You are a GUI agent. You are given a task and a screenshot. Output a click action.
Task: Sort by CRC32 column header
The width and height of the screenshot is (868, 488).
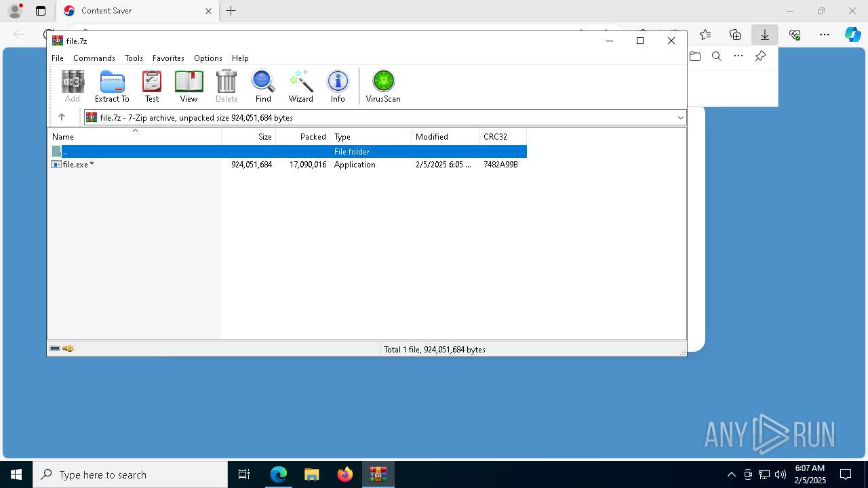coord(503,137)
